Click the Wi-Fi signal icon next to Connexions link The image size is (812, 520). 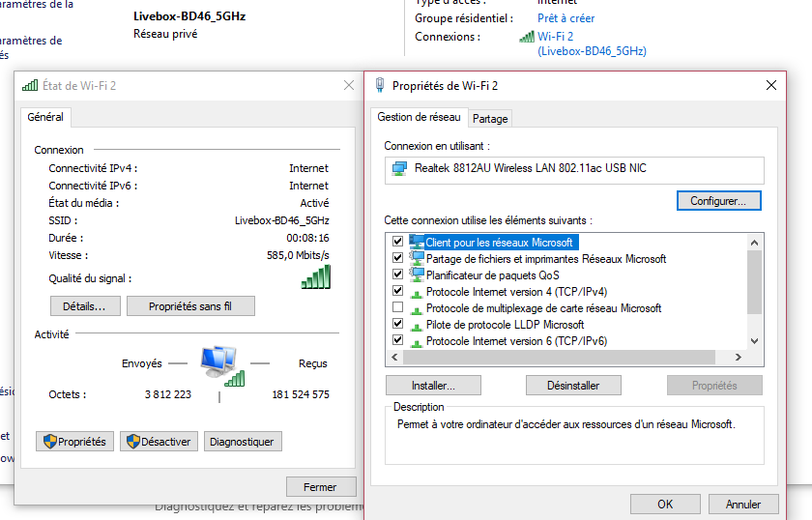tap(527, 37)
